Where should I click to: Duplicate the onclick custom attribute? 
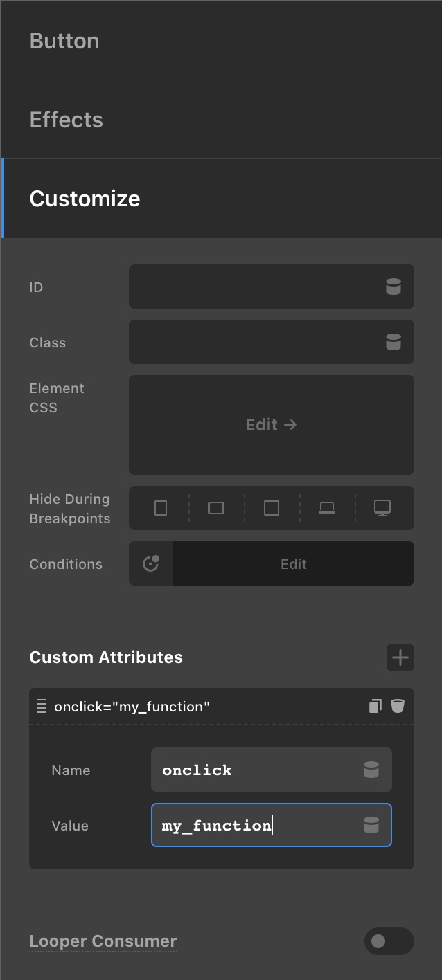(375, 706)
